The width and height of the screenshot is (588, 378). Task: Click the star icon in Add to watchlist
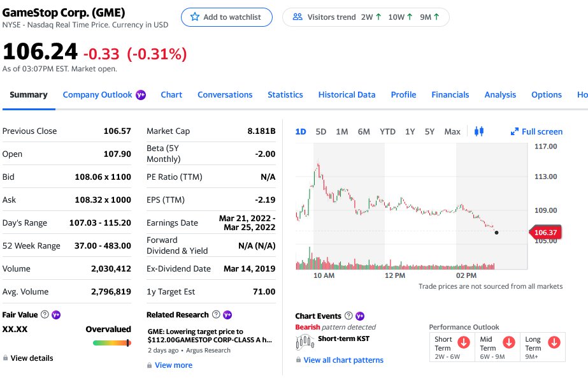point(195,17)
